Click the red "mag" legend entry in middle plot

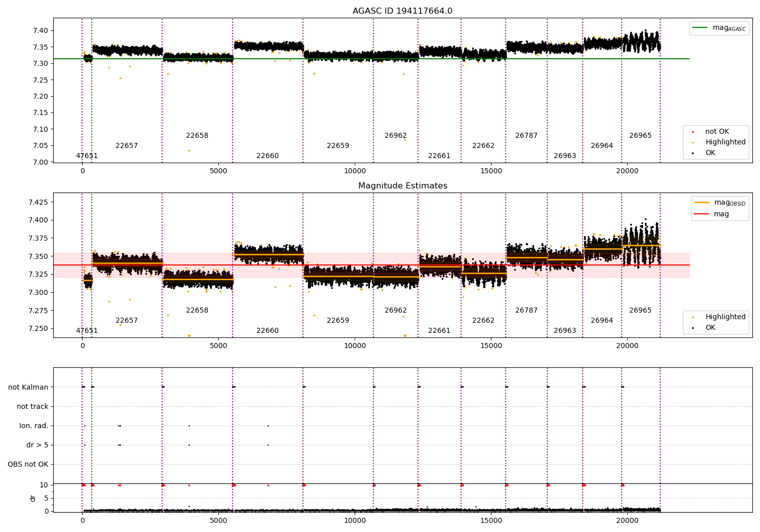coord(712,214)
